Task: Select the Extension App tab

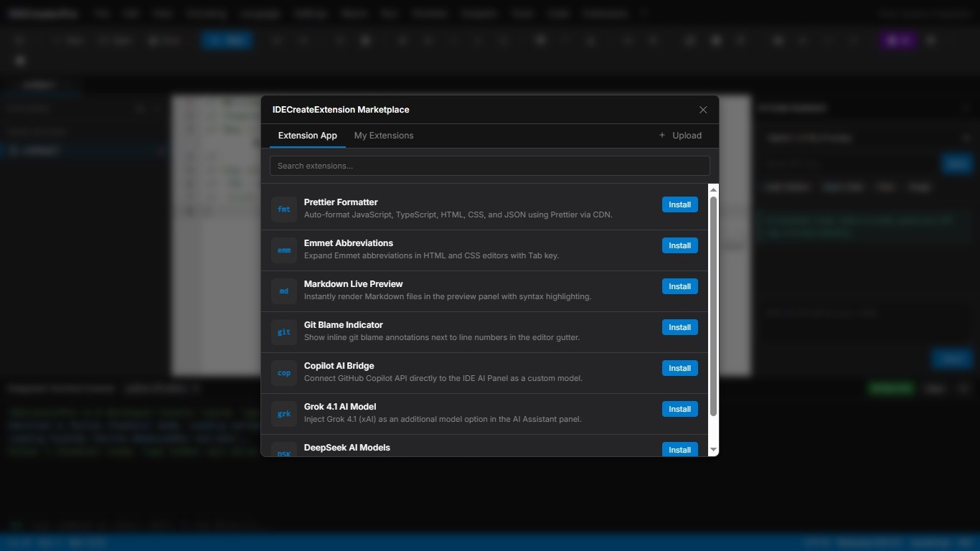Action: [x=308, y=136]
